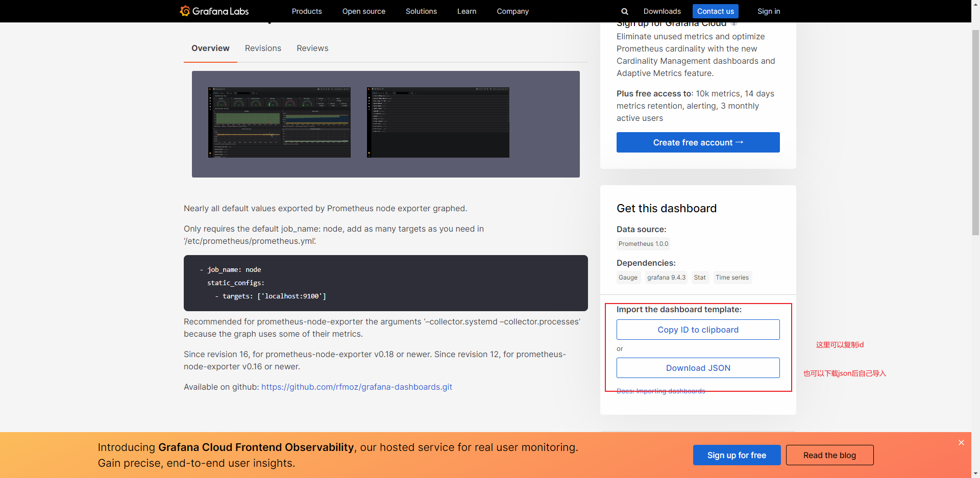Switch to the Revisions tab

263,48
